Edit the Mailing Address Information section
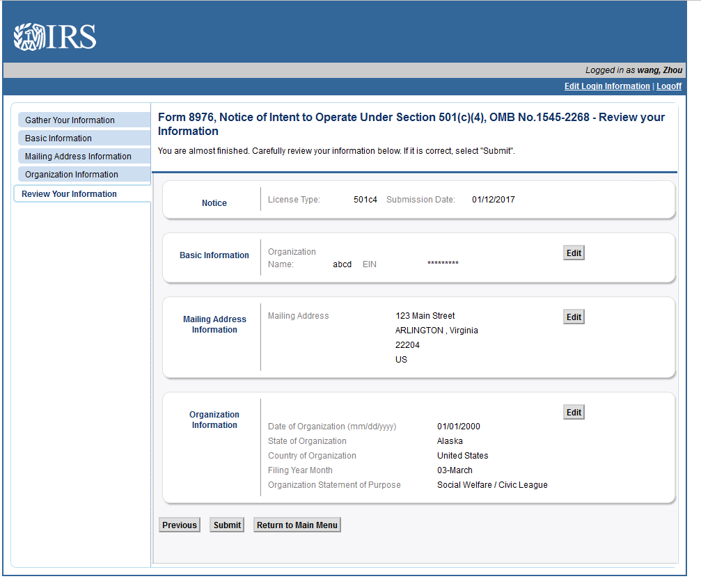 pyautogui.click(x=574, y=317)
